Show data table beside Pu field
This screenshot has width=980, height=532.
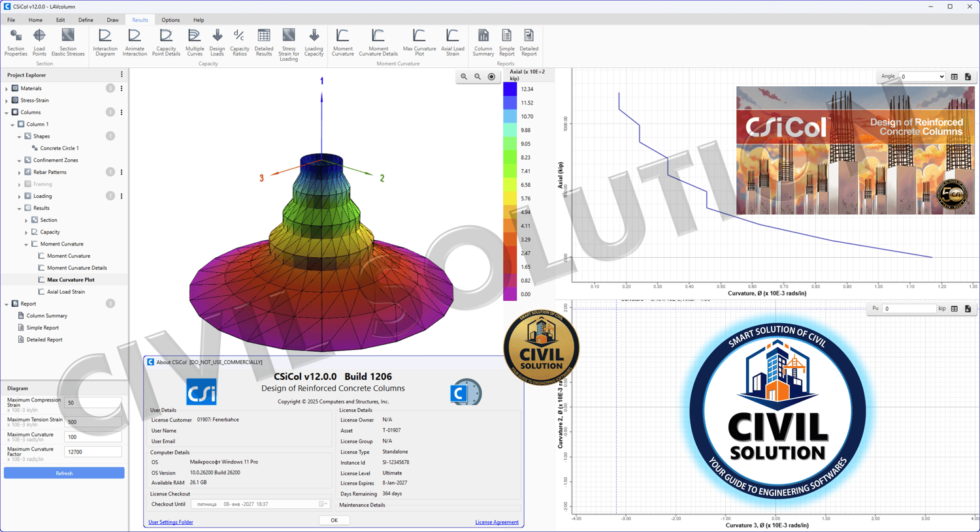point(955,309)
